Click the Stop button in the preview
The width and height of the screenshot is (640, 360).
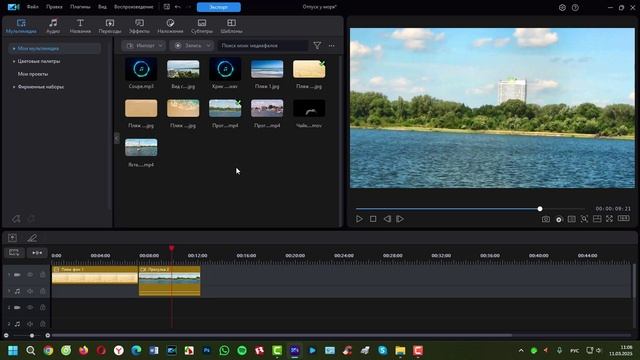pos(373,219)
